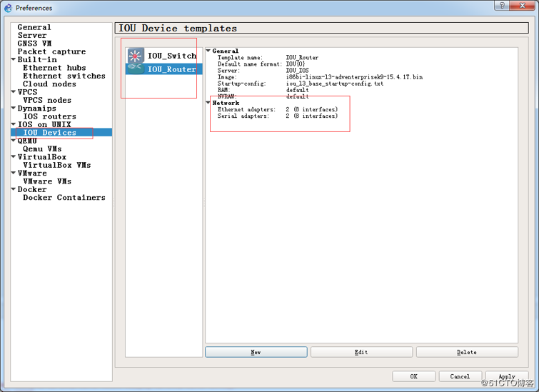
Task: Open the General preferences page
Action: click(34, 27)
